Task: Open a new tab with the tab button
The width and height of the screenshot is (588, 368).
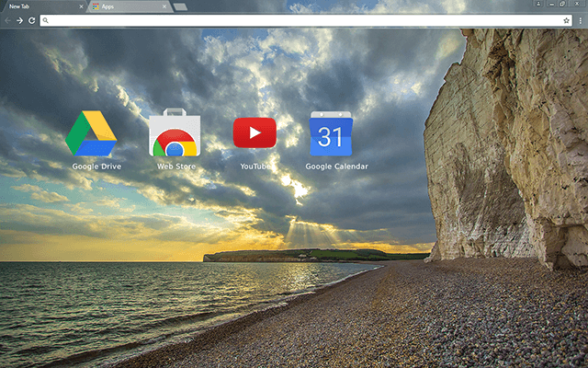Action: pyautogui.click(x=180, y=6)
